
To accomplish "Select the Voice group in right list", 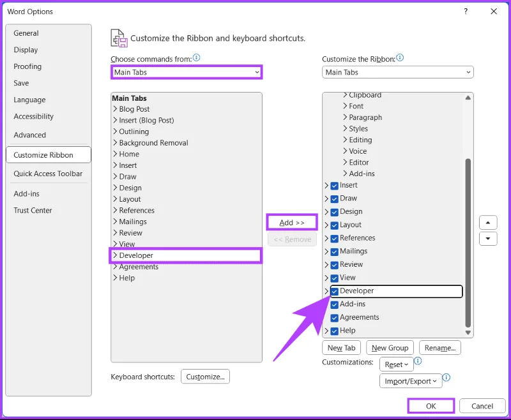I will point(358,151).
